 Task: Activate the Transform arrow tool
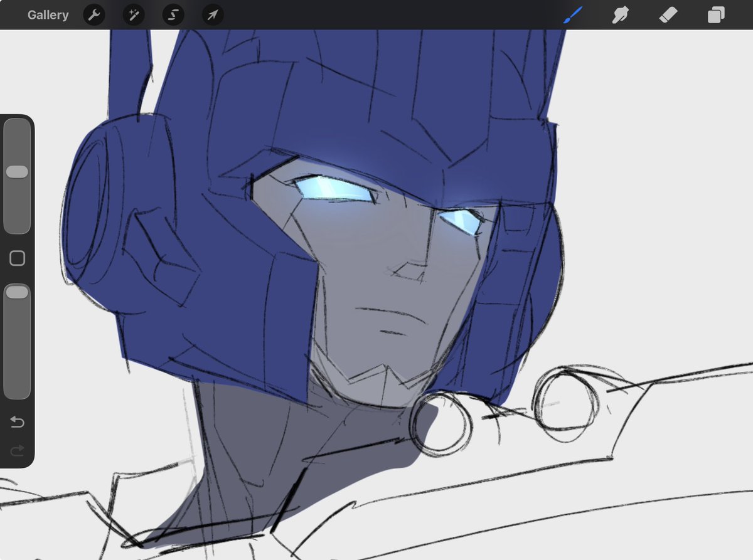[x=213, y=15]
